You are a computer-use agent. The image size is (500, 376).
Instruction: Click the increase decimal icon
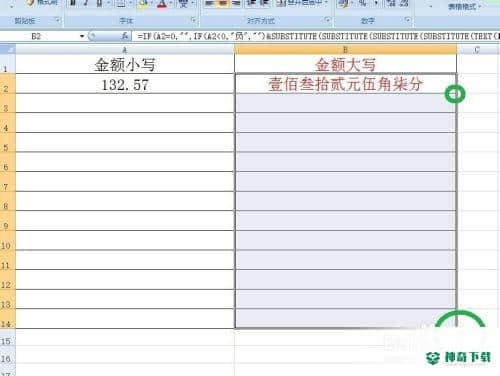(392, 3)
